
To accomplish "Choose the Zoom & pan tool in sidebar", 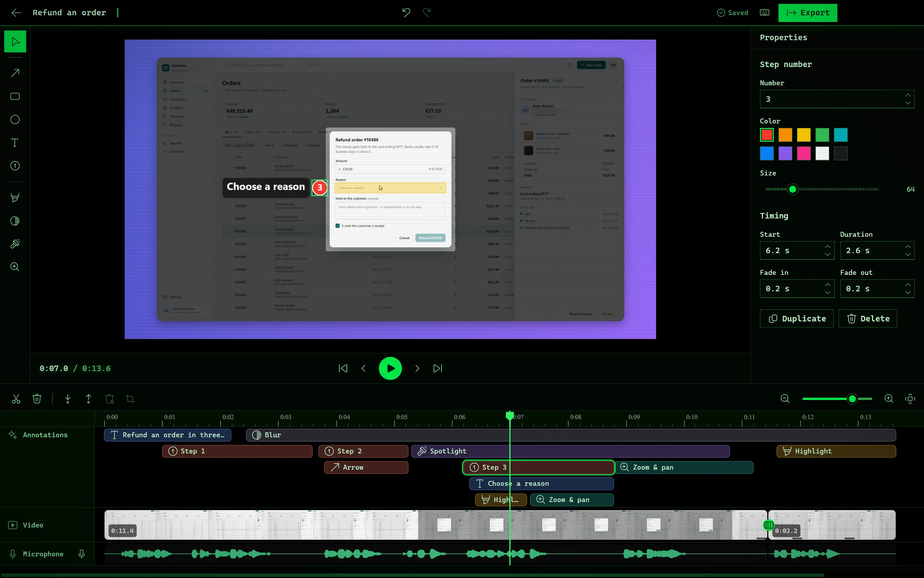I will (x=15, y=267).
